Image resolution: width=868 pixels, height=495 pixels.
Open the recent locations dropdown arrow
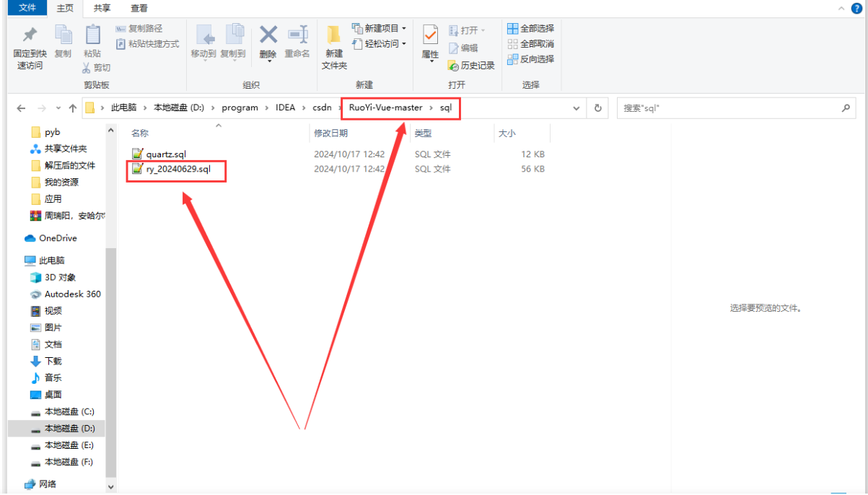tap(58, 108)
